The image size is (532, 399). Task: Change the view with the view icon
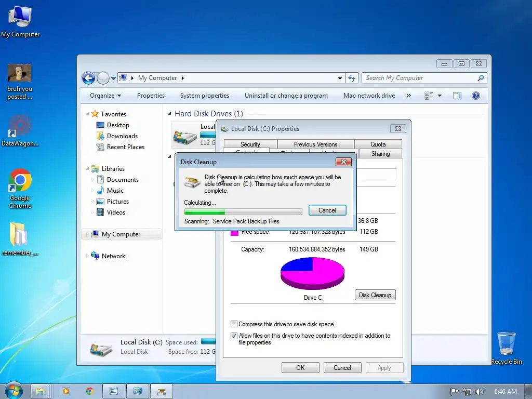[x=429, y=96]
